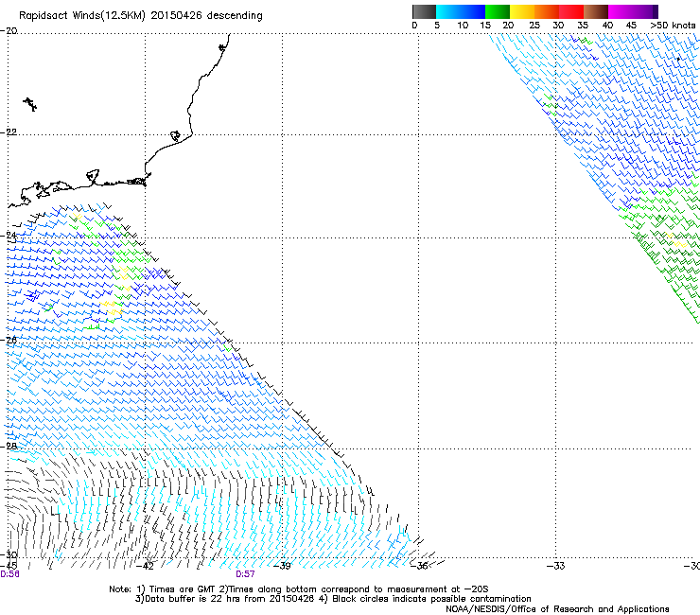Click the -39 longitude axis label
The height and width of the screenshot is (615, 700).
(282, 566)
